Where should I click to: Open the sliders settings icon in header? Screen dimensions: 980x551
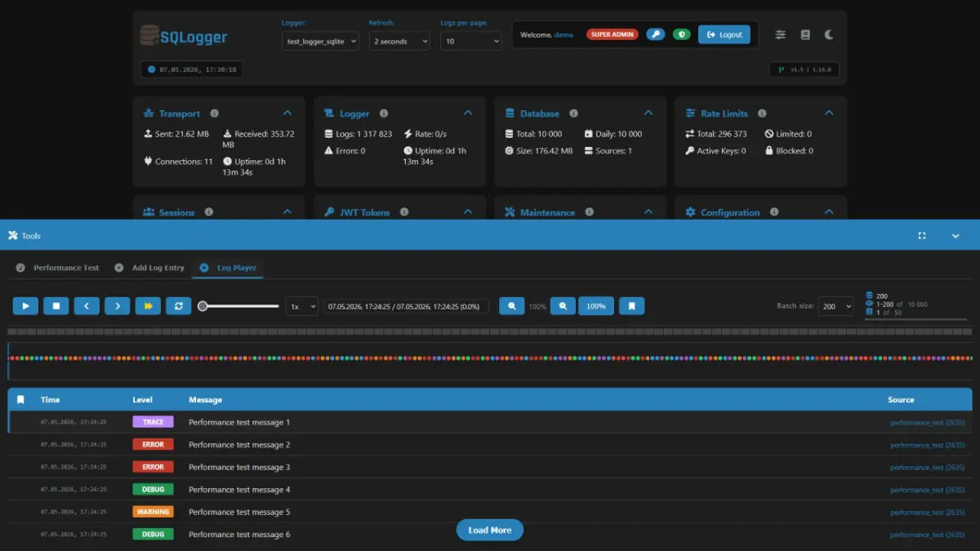click(x=781, y=34)
